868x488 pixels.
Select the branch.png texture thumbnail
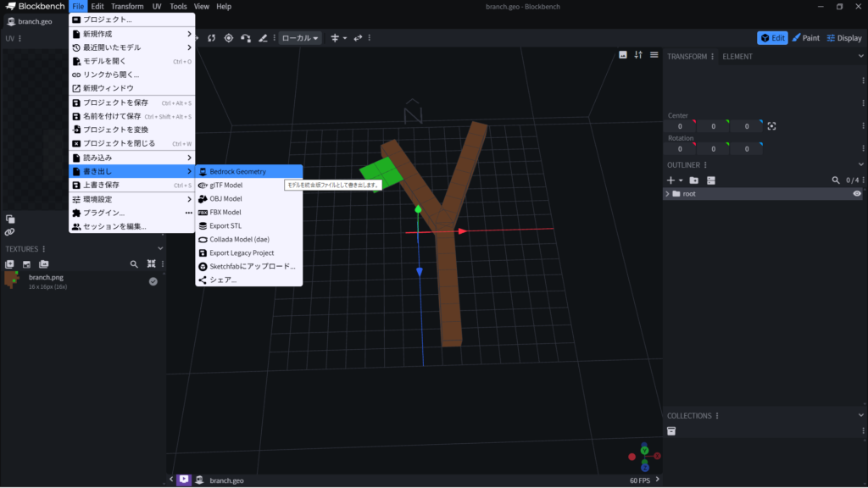pos(12,280)
